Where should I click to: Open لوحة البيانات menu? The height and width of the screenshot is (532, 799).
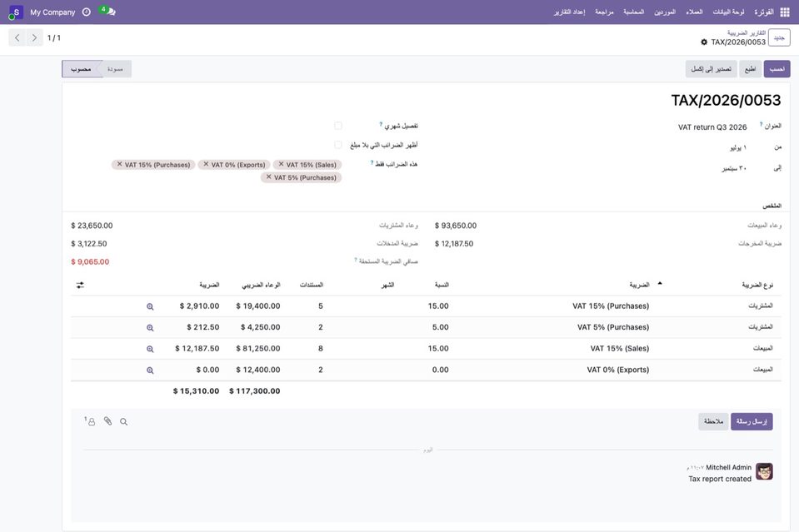728,12
